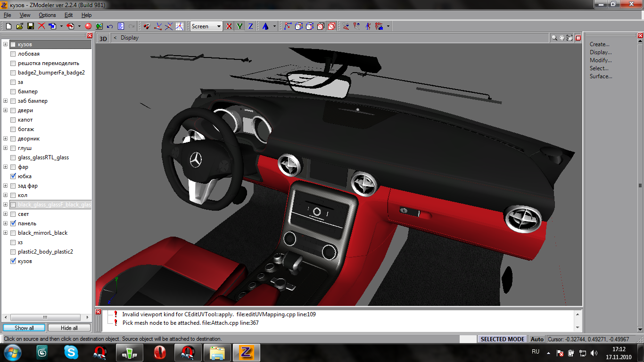Open the Edit menu
Screen dimensions: 644x362
coord(69,15)
